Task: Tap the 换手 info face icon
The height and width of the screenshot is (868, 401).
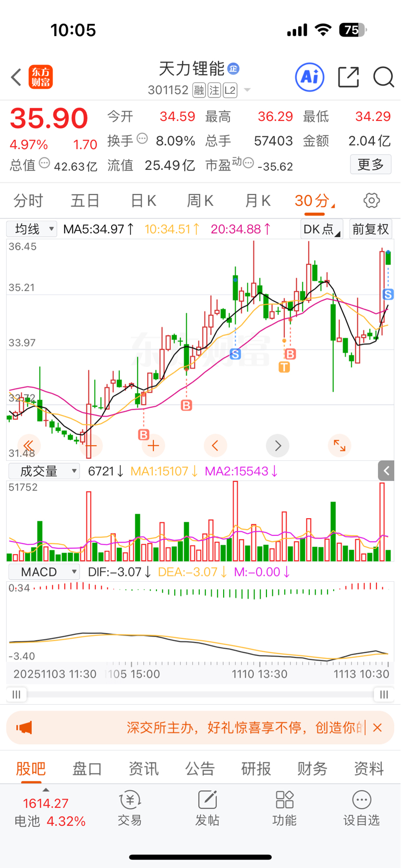Action: (x=142, y=139)
